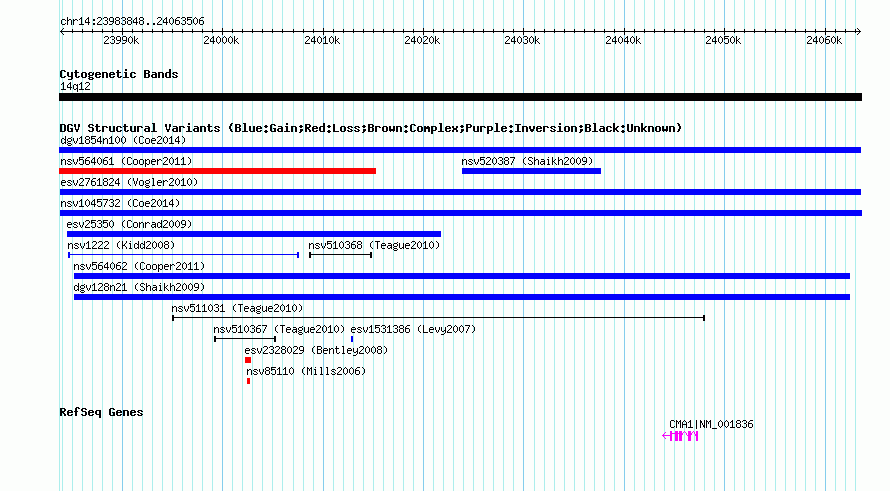Open esv1531386 (Levy2007) label
The image size is (890, 491).
click(x=413, y=329)
